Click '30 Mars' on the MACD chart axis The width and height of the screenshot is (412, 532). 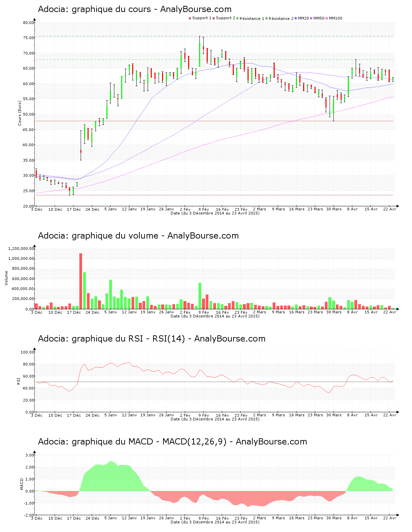[x=334, y=518]
